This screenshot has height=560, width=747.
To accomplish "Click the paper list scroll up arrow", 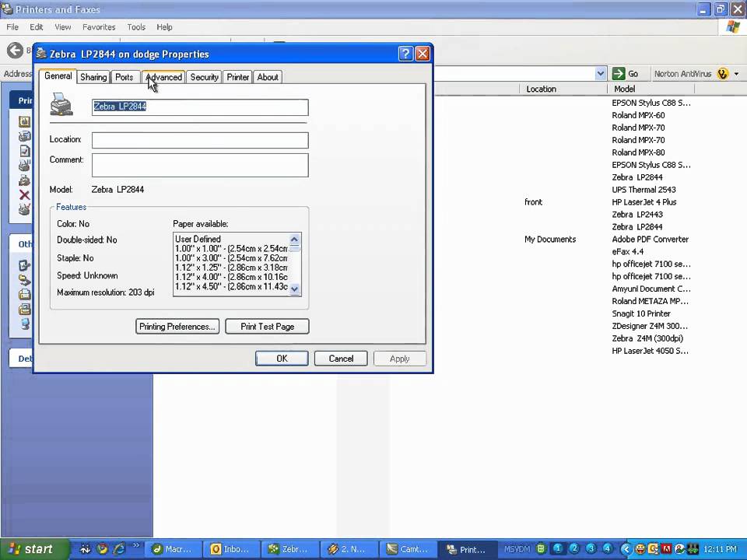I will 294,239.
